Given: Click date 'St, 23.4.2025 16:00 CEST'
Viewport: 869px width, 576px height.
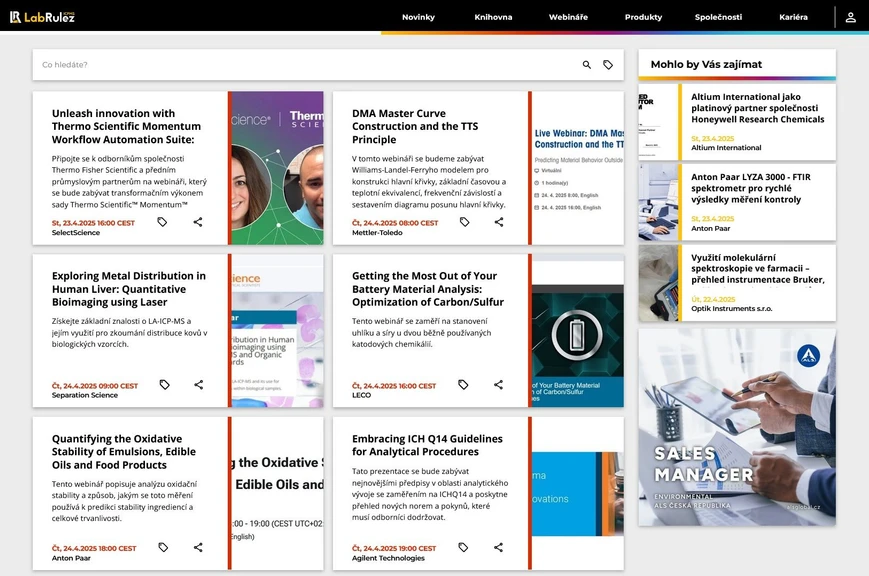Looking at the screenshot, I should (x=93, y=223).
